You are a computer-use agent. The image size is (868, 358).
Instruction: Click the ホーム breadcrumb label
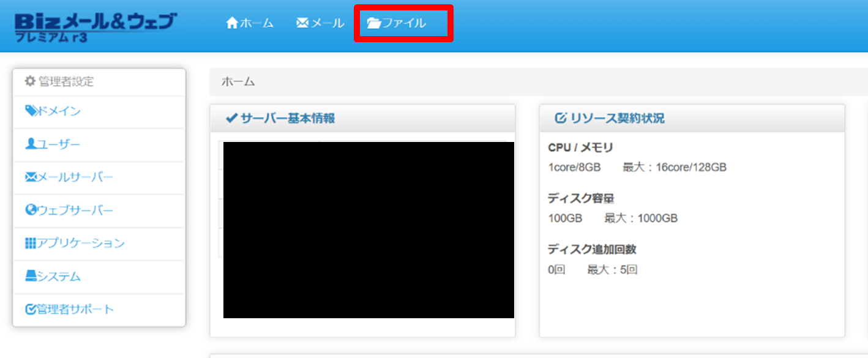pos(238,81)
